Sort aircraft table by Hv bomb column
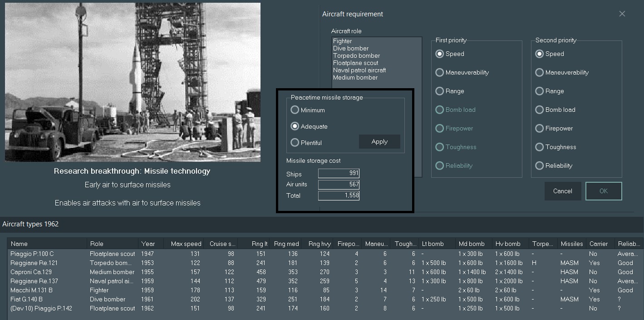644x320 pixels. (x=510, y=244)
